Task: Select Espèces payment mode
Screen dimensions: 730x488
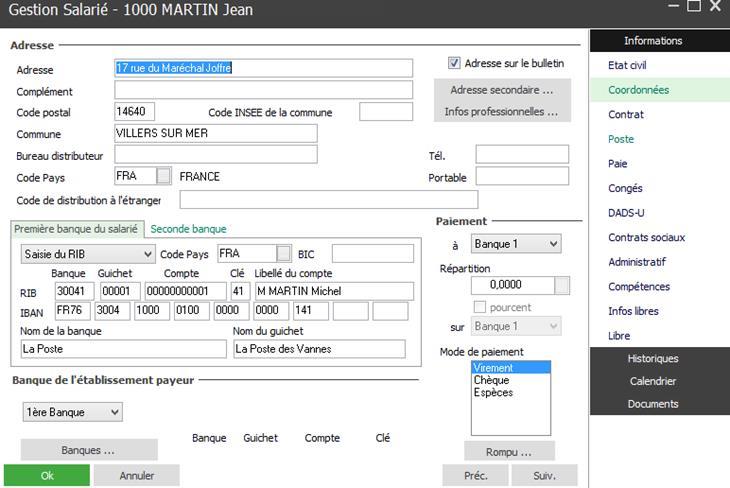Action: click(511, 393)
